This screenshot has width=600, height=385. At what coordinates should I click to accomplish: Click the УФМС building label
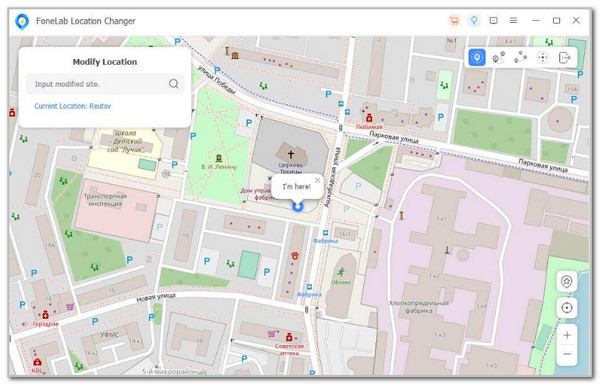tap(109, 334)
